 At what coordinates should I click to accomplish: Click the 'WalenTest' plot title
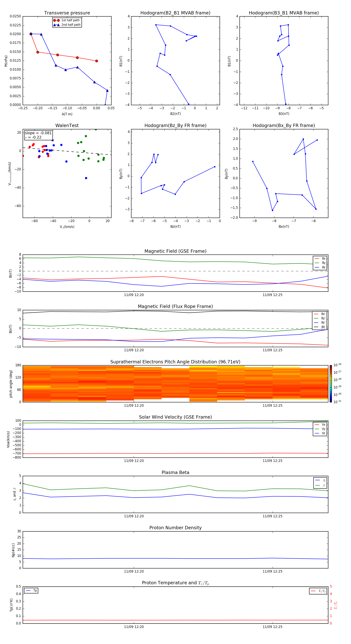click(x=67, y=125)
